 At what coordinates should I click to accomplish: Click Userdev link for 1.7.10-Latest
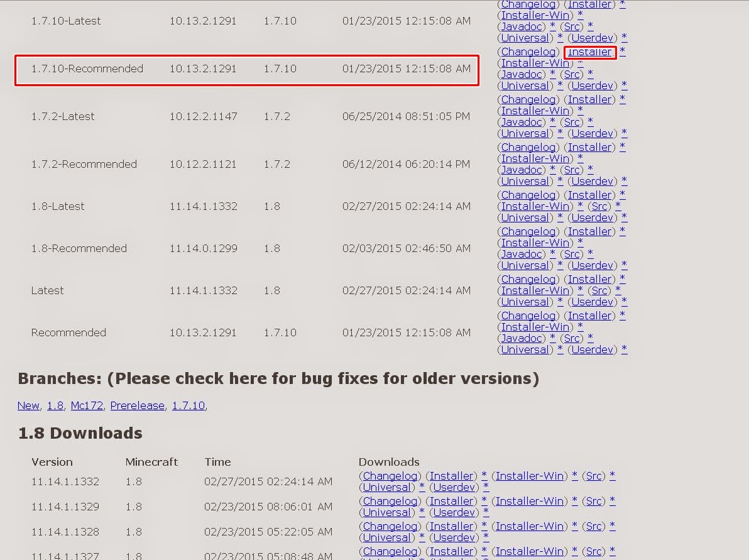(x=593, y=38)
